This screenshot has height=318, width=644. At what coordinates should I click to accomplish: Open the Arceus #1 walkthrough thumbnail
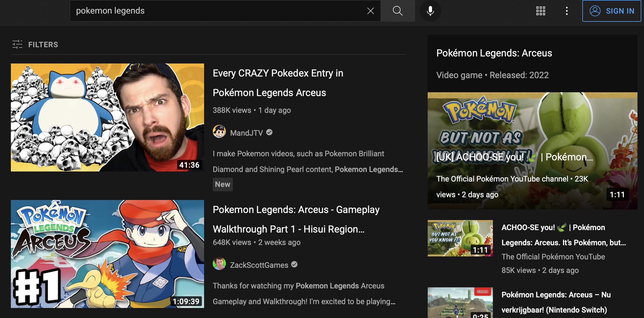[x=107, y=254]
